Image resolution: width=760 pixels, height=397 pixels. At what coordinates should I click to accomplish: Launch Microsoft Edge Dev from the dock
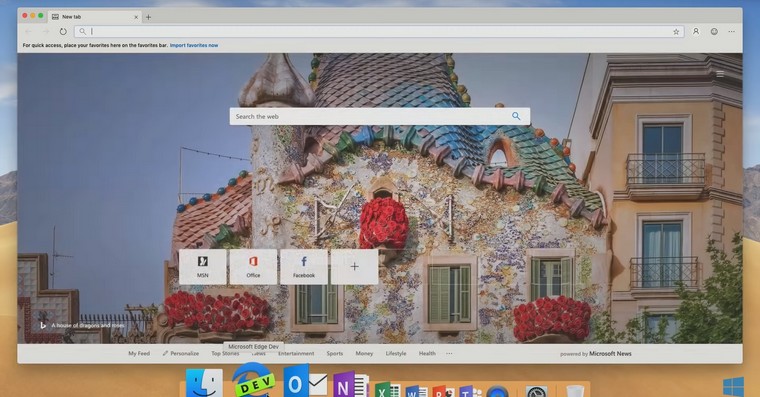252,381
